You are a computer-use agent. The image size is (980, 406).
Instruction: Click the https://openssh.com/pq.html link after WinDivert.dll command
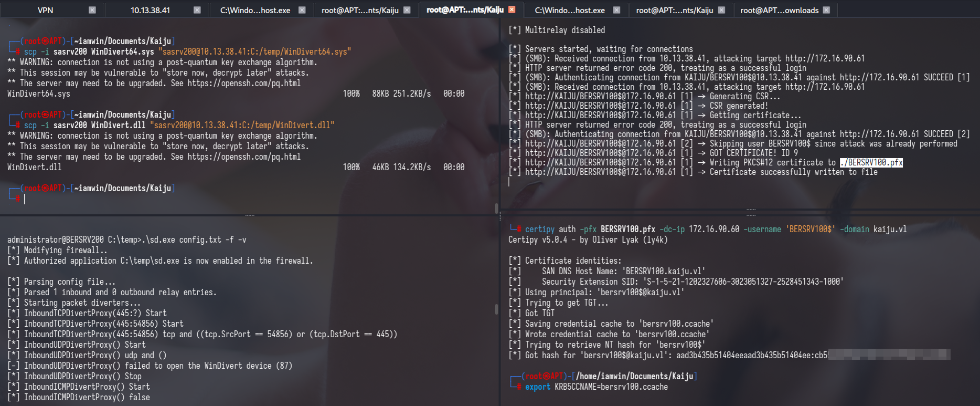(x=244, y=157)
